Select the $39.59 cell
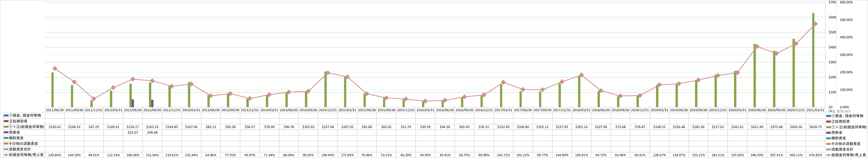This screenshot has height=158, width=868. coord(425,127)
